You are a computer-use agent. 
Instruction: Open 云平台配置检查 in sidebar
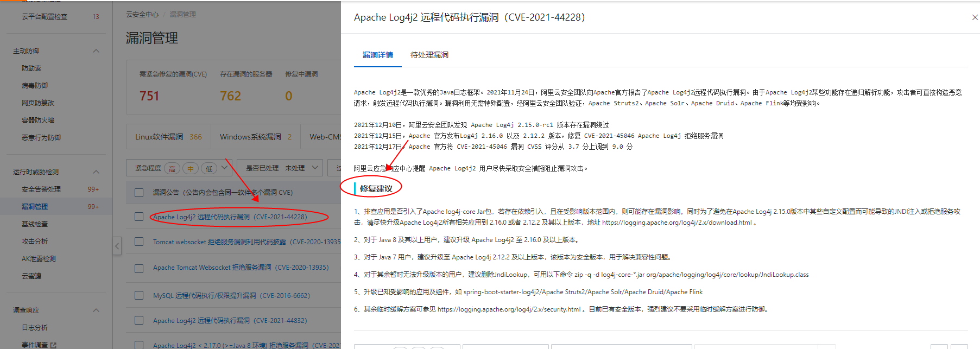(45, 17)
